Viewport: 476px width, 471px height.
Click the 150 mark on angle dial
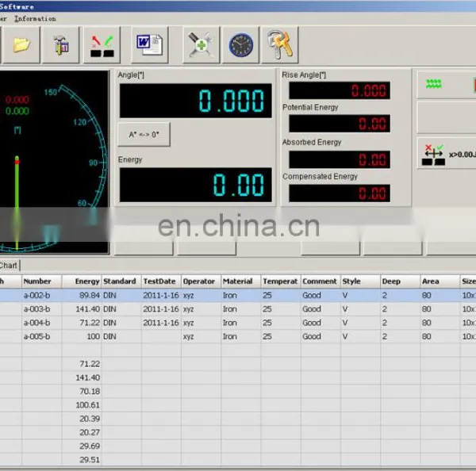51,92
